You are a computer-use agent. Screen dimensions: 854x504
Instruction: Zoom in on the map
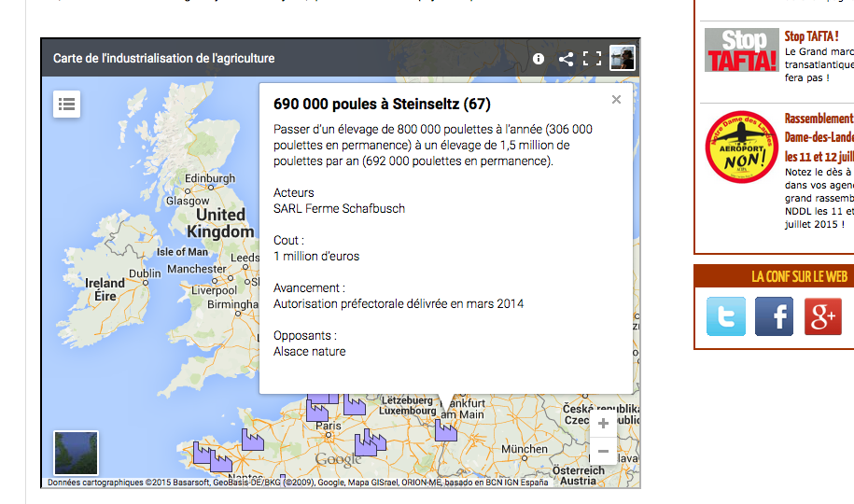[603, 424]
